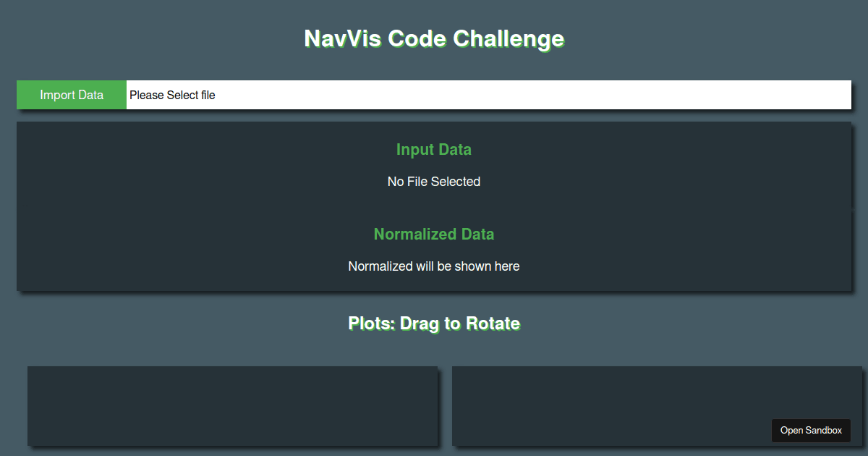The height and width of the screenshot is (456, 868).
Task: Click the Please Select file field
Action: point(489,95)
